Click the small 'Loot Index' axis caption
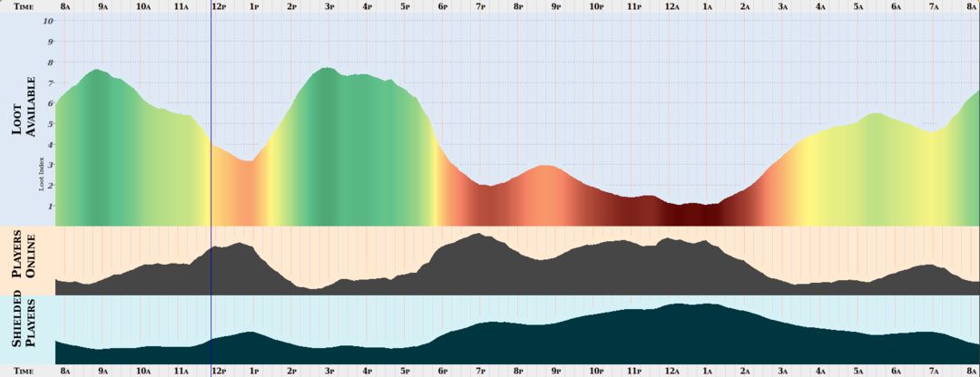 tap(42, 173)
